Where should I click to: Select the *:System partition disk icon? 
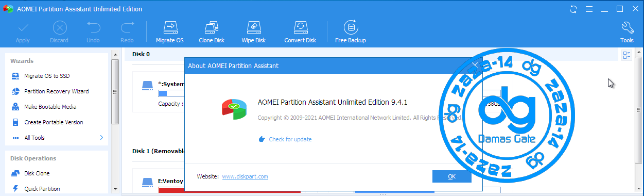click(148, 85)
